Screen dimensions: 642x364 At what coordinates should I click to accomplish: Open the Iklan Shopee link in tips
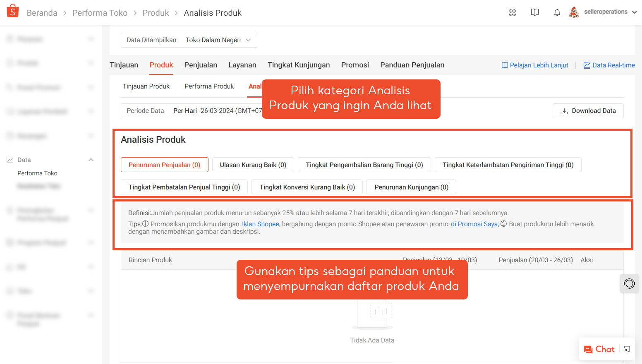coord(260,224)
